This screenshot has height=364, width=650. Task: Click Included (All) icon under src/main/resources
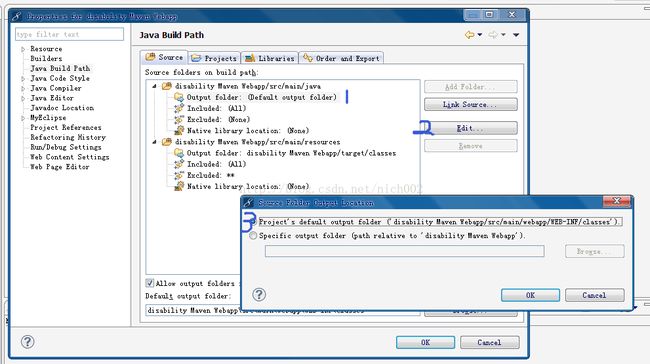pos(179,164)
